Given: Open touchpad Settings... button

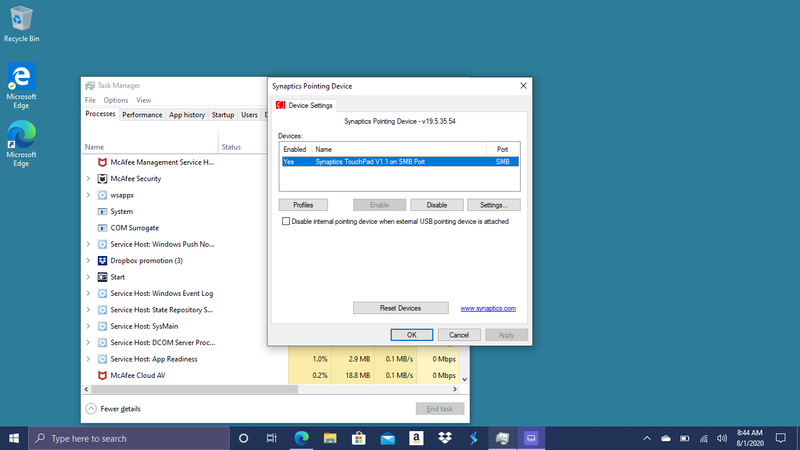Looking at the screenshot, I should [494, 205].
